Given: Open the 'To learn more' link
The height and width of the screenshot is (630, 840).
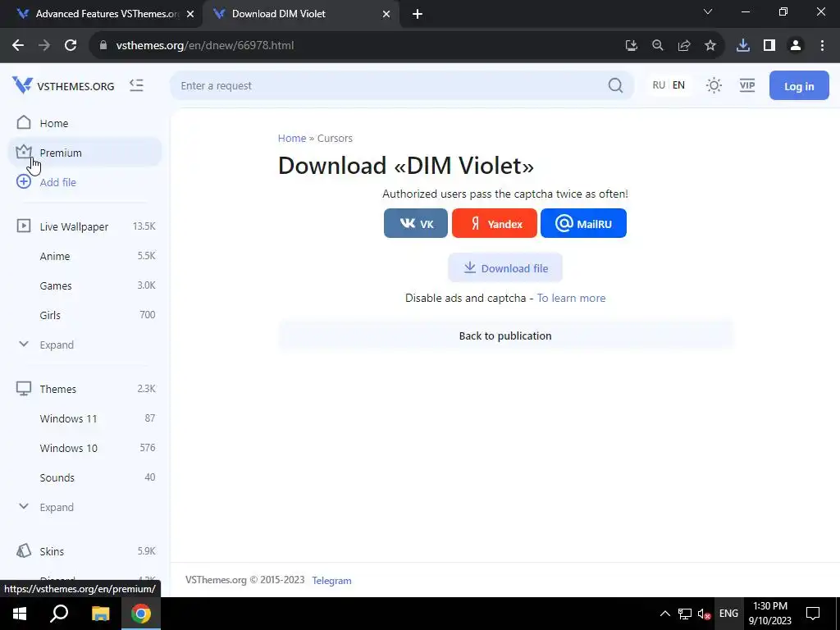Looking at the screenshot, I should pyautogui.click(x=571, y=298).
